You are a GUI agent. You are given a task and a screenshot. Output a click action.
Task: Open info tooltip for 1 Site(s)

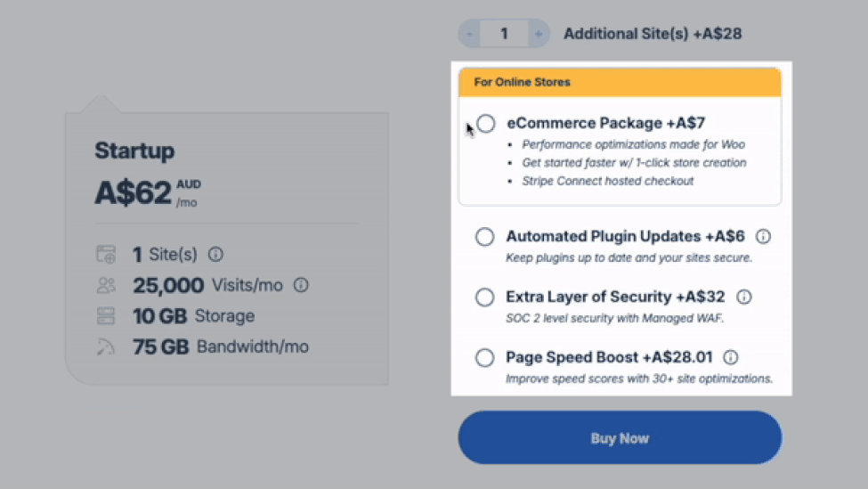(x=215, y=255)
